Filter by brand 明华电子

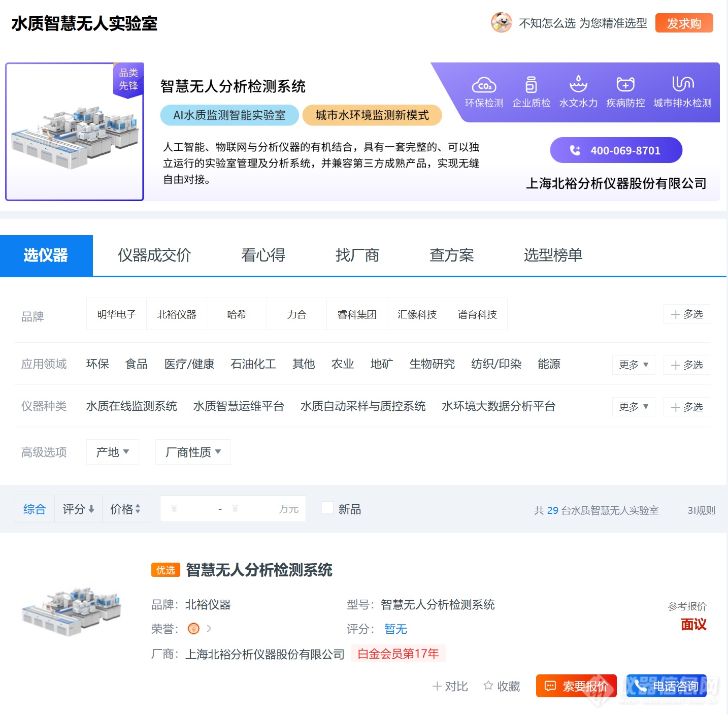coord(117,314)
